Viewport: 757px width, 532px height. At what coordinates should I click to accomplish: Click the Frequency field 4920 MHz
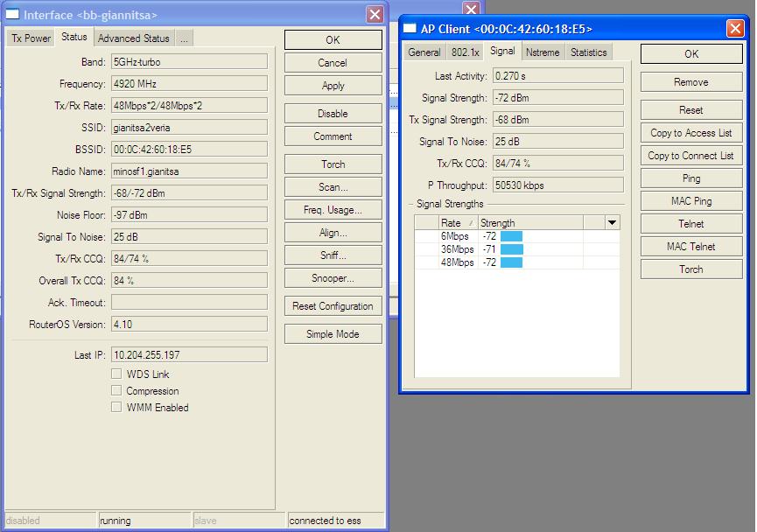coord(189,83)
